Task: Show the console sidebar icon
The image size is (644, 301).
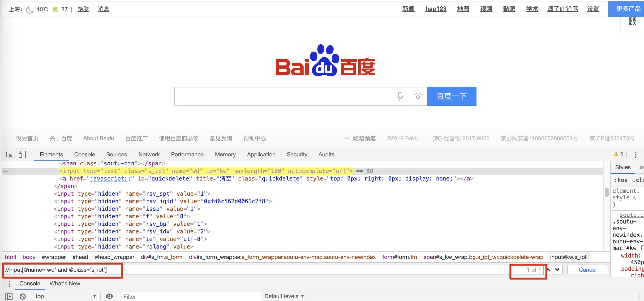Action: (9, 296)
